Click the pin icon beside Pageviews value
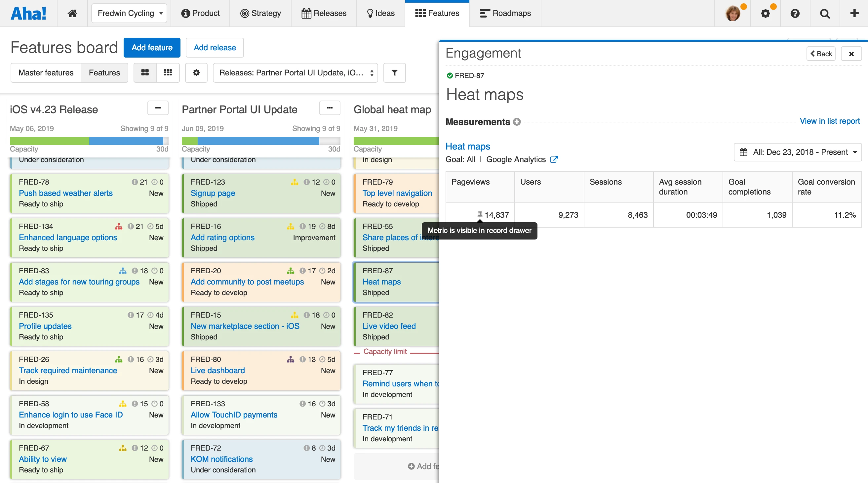This screenshot has height=483, width=868. coord(480,214)
